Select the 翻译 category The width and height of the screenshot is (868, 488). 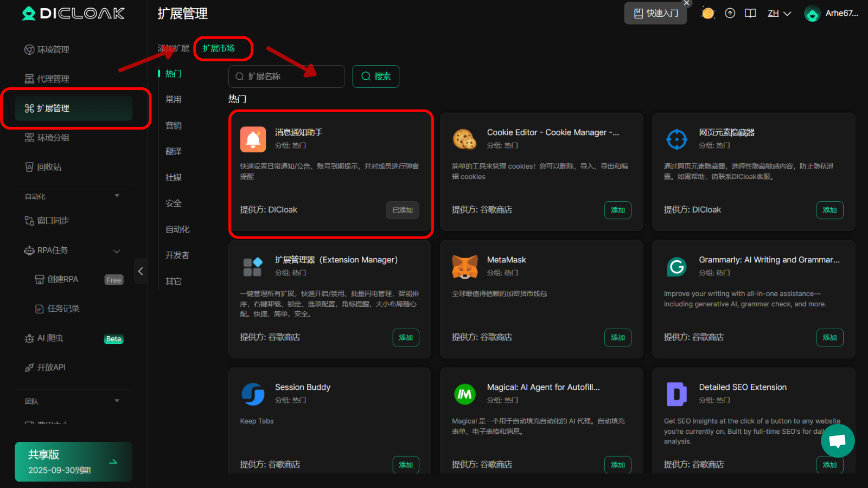click(x=174, y=152)
